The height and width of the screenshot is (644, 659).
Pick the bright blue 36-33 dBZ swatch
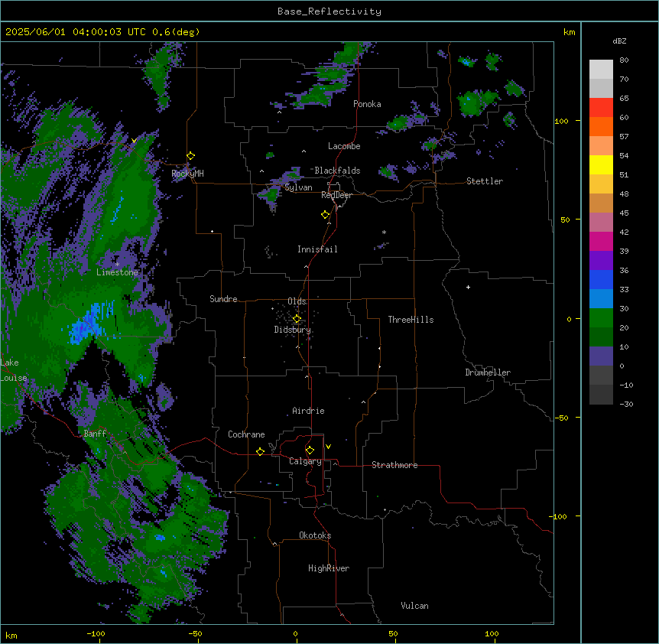(x=601, y=279)
